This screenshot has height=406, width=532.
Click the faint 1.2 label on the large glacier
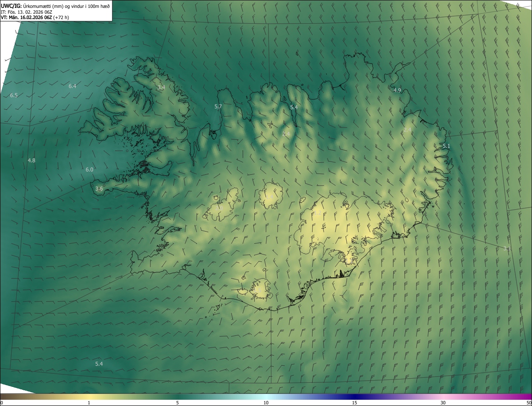click(x=317, y=213)
